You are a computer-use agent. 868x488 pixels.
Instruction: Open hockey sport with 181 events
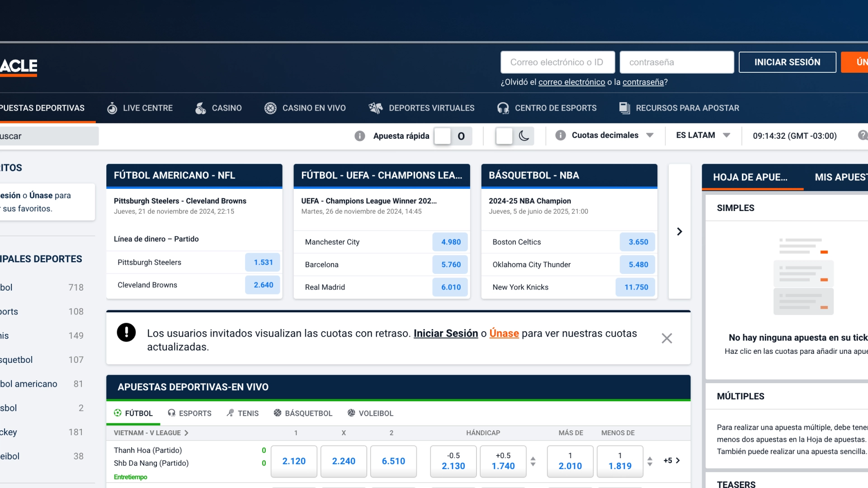coord(43,432)
